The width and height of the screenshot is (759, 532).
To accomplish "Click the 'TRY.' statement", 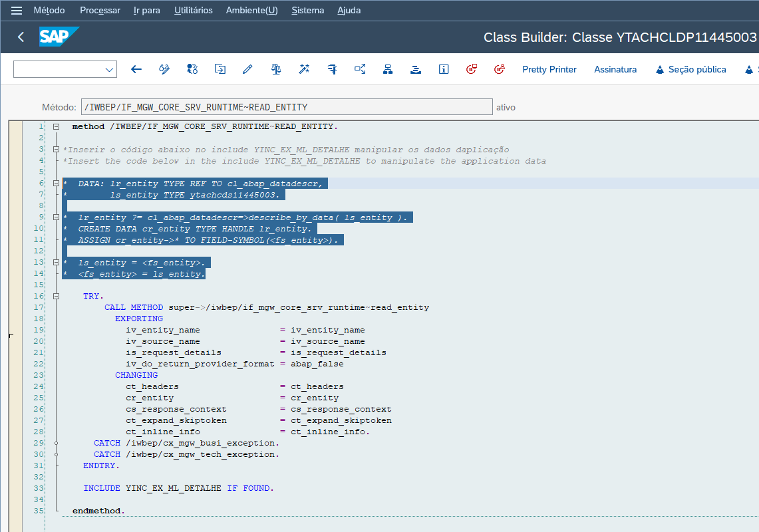I will 93,296.
